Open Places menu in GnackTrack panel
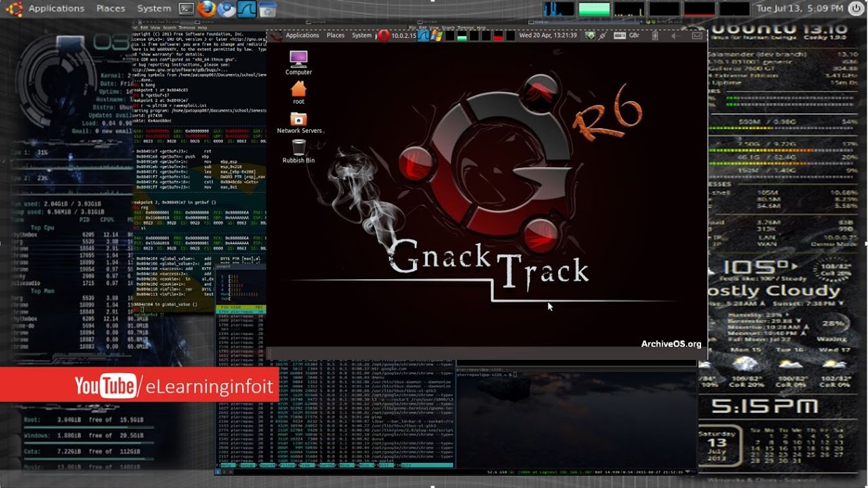This screenshot has width=868, height=488. [336, 35]
